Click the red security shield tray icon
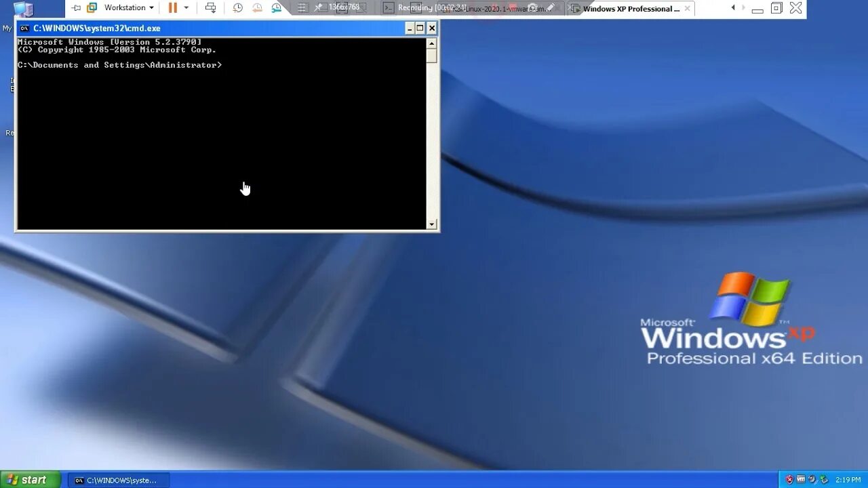The image size is (868, 488). (x=789, y=480)
